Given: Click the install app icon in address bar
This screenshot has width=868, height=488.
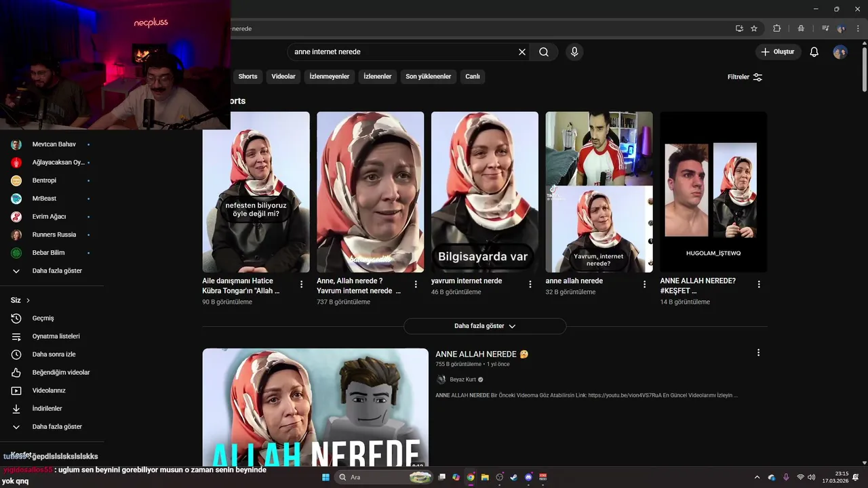Looking at the screenshot, I should point(739,28).
